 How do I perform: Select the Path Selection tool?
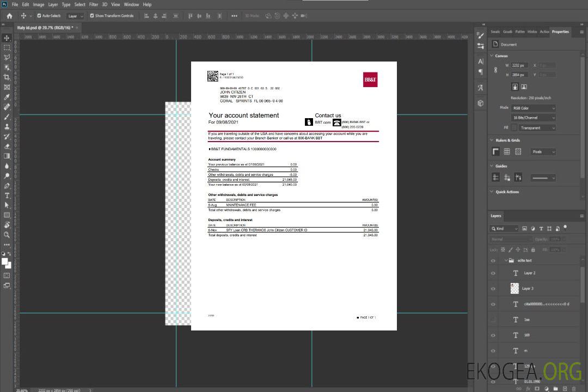(x=7, y=205)
